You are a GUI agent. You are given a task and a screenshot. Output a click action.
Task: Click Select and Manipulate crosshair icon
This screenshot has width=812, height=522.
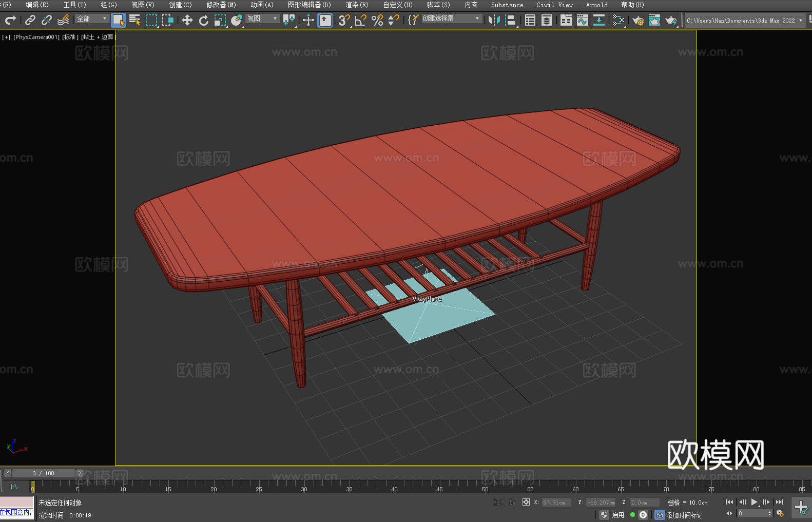(x=308, y=20)
